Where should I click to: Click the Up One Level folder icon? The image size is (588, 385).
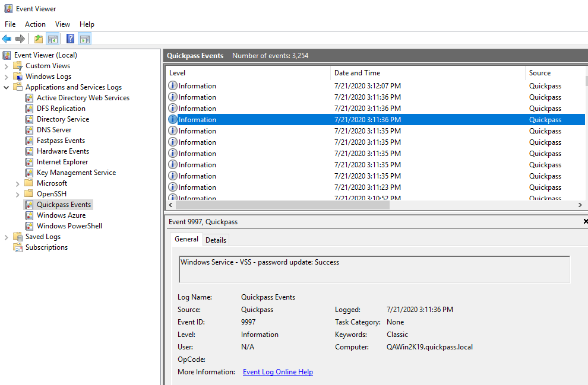point(38,39)
